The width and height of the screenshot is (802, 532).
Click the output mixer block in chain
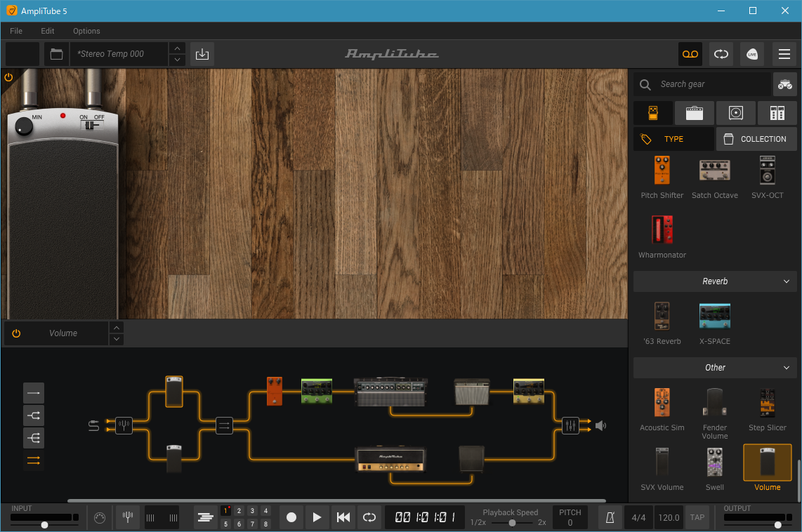(570, 425)
